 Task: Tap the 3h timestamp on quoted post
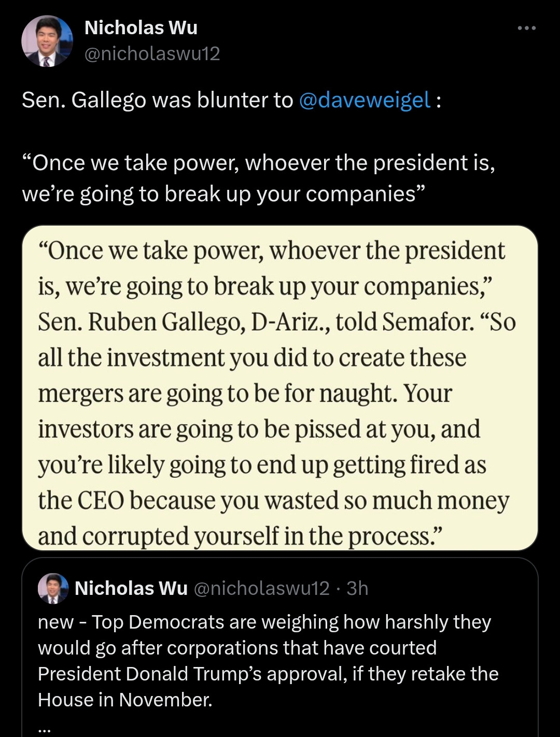[357, 588]
